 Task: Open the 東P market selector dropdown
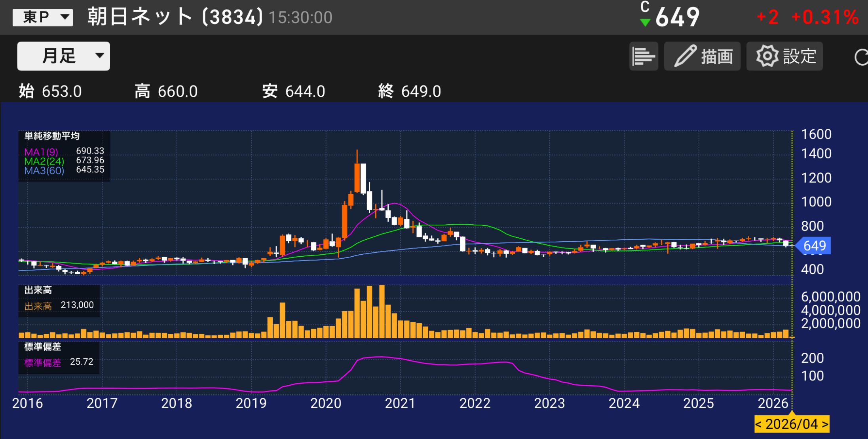tap(43, 17)
